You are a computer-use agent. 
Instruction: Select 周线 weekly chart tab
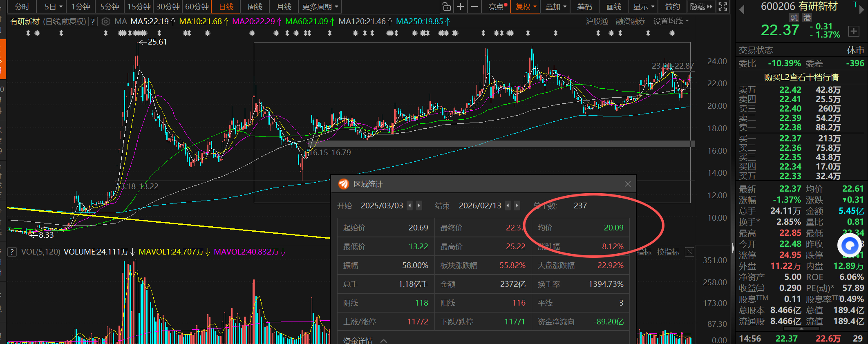click(x=255, y=7)
